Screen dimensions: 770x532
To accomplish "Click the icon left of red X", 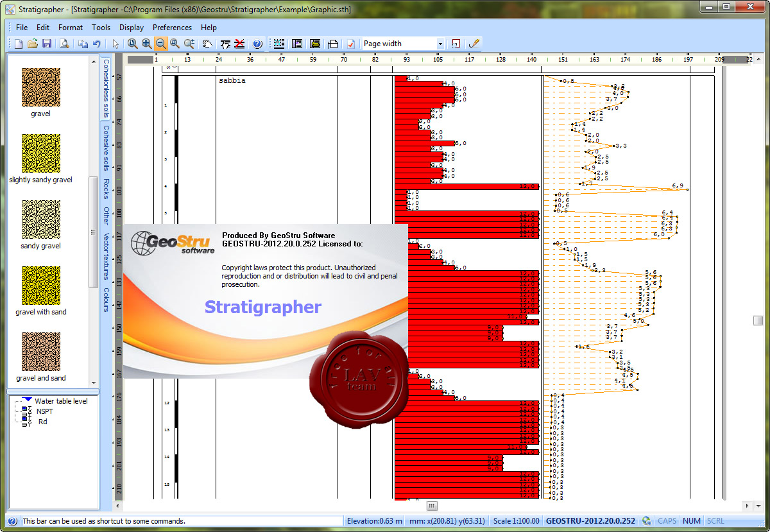I will click(225, 44).
